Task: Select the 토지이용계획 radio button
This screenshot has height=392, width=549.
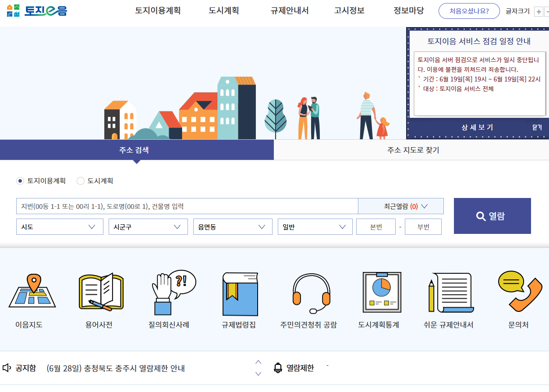Action: (x=20, y=181)
